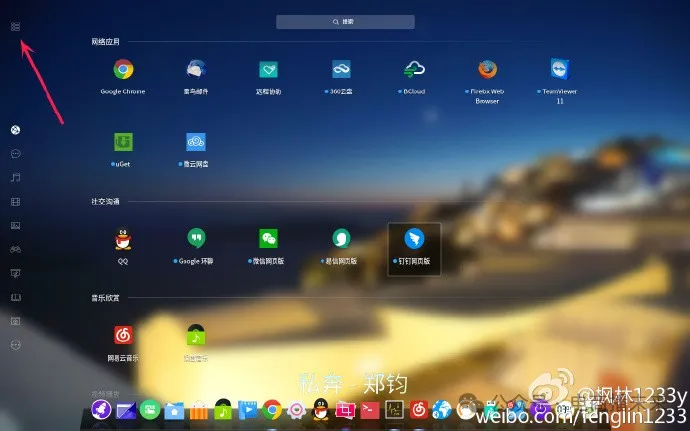Launch the Thunderbird mail app
This screenshot has height=431, width=690.
(x=196, y=70)
